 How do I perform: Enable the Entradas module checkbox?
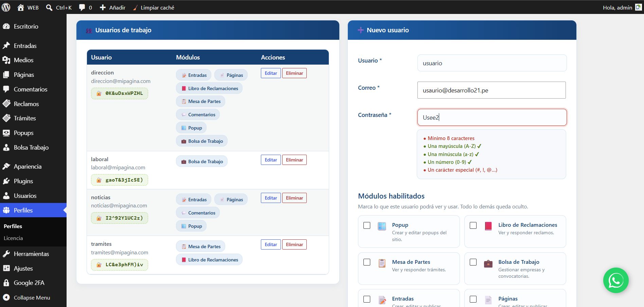367,299
